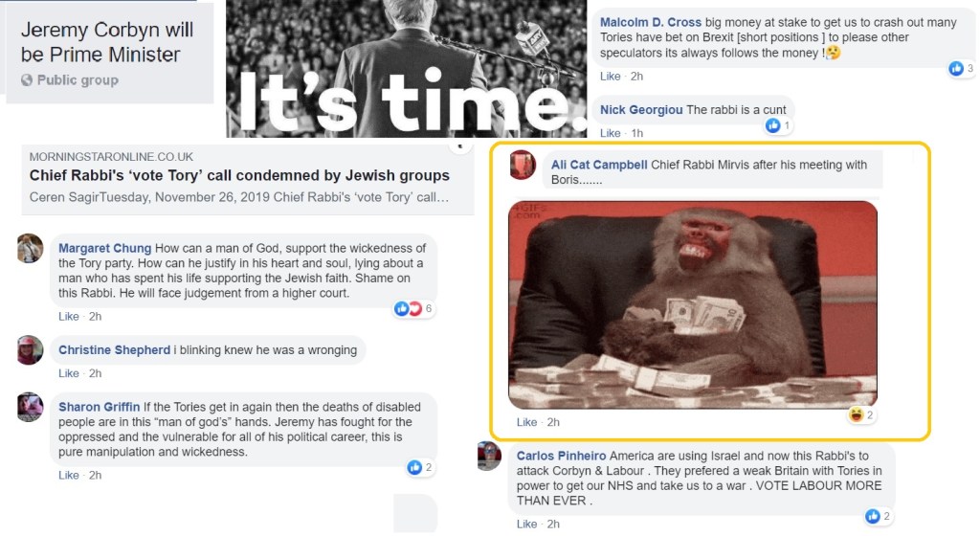The image size is (980, 536).
Task: Open like reactions on Sharon Griffin's comment
Action: (420, 467)
